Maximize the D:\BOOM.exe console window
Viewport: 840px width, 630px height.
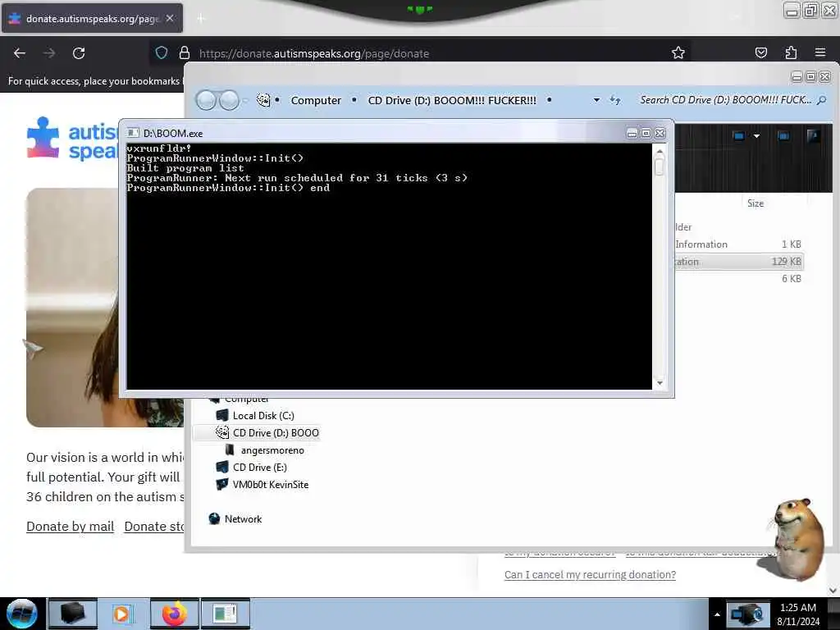[646, 134]
